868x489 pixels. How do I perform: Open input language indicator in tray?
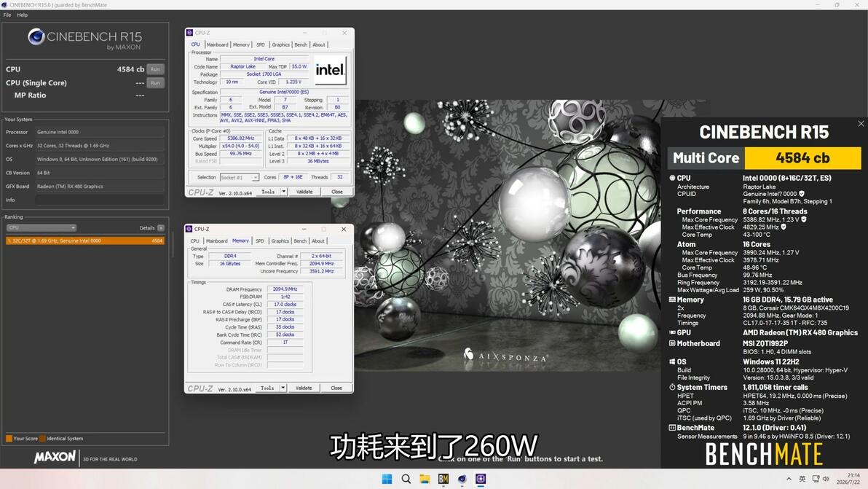tap(802, 479)
